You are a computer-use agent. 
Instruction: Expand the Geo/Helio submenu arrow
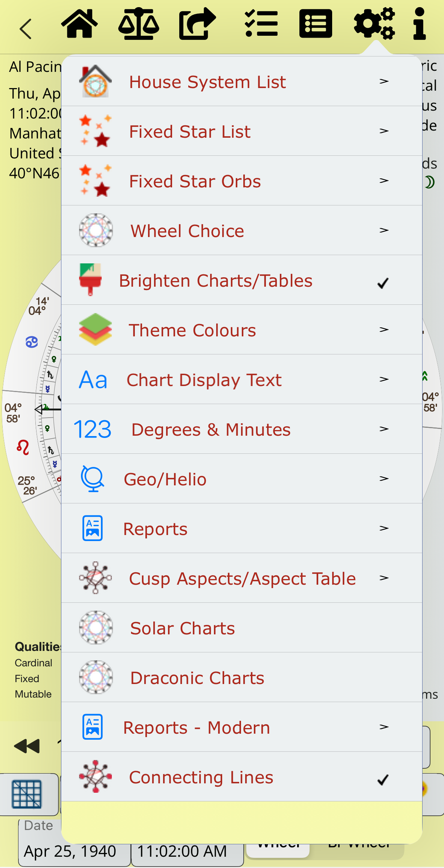[x=384, y=479]
